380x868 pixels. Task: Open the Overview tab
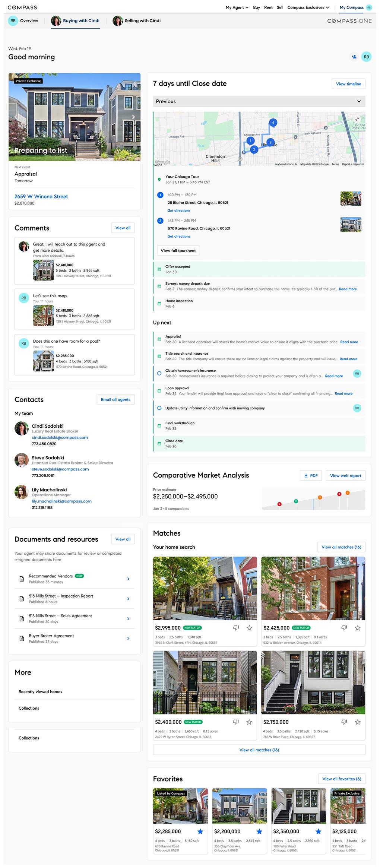click(23, 21)
